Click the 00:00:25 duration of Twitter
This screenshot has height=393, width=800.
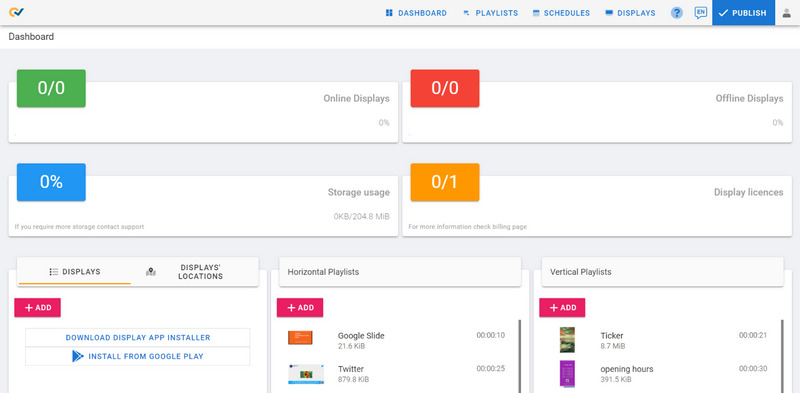491,369
